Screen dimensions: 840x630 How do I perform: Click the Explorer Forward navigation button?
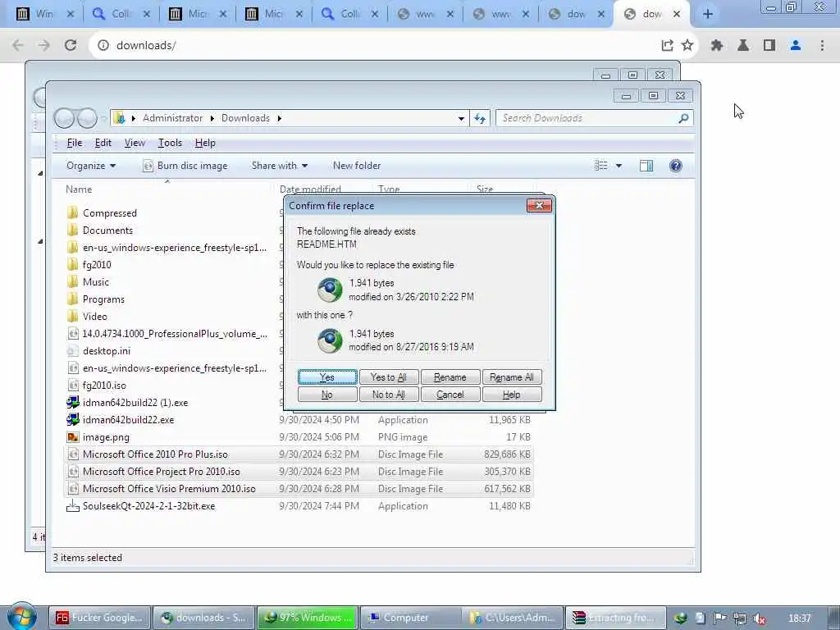[87, 118]
